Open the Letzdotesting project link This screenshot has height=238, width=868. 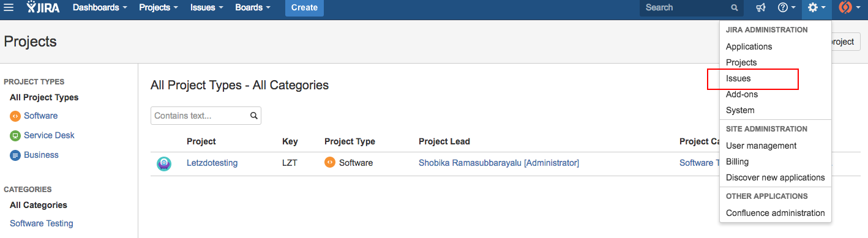(212, 163)
